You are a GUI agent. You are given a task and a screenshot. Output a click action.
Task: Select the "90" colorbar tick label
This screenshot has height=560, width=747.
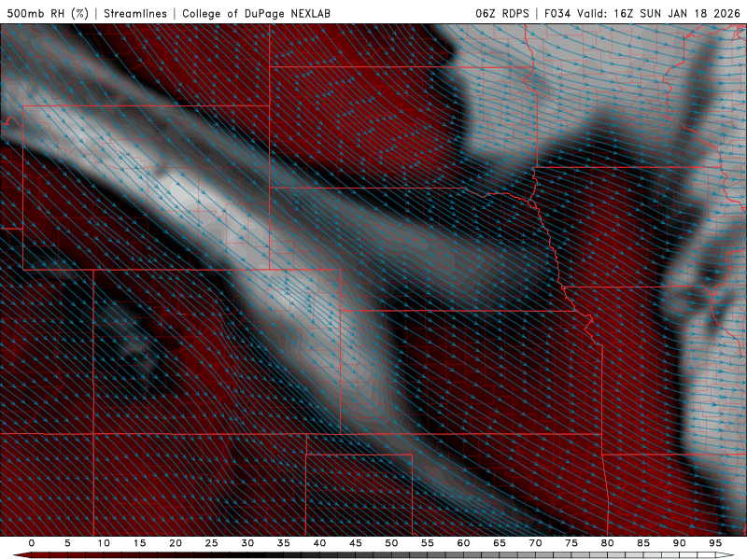click(680, 543)
